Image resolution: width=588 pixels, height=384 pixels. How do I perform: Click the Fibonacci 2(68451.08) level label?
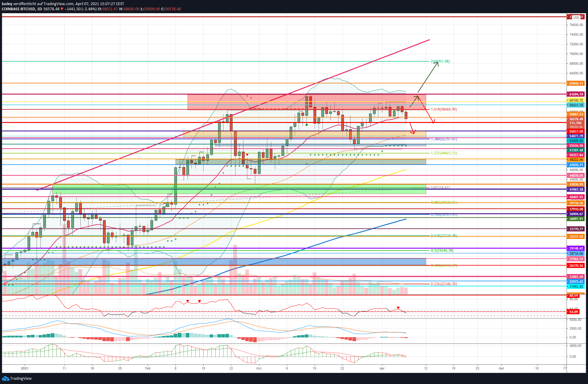440,61
